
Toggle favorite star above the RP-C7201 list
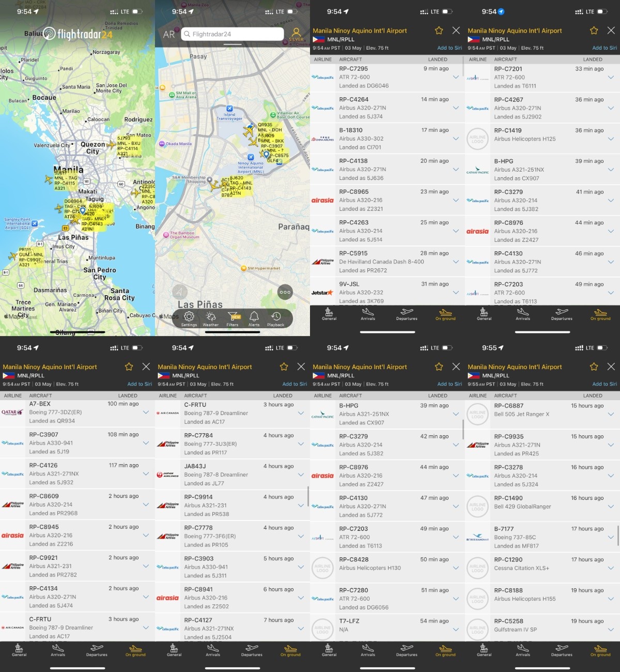tap(594, 30)
